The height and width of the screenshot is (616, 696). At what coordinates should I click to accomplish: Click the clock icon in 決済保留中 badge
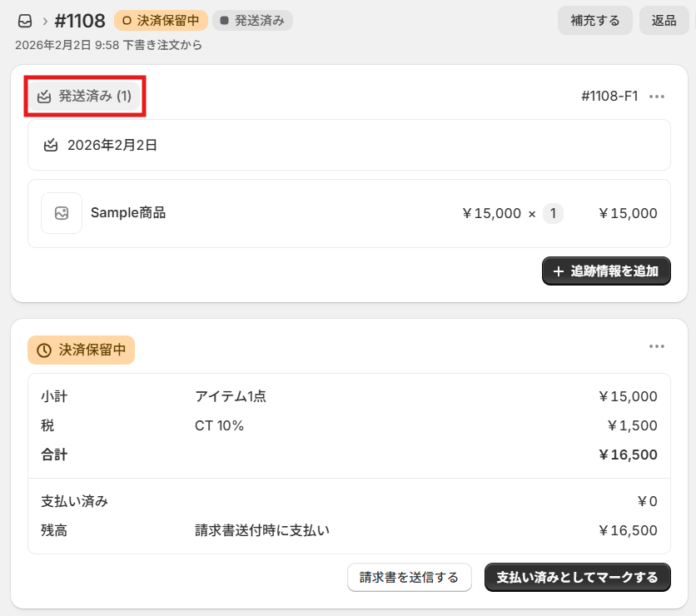pyautogui.click(x=44, y=350)
